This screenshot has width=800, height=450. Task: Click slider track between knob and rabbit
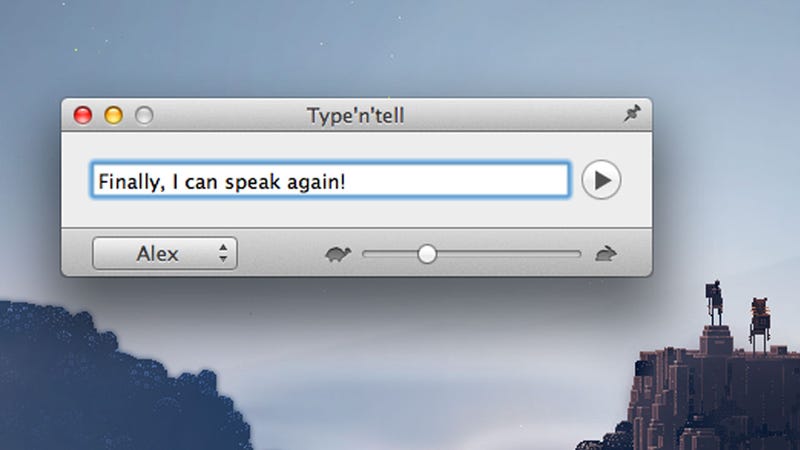click(x=509, y=254)
